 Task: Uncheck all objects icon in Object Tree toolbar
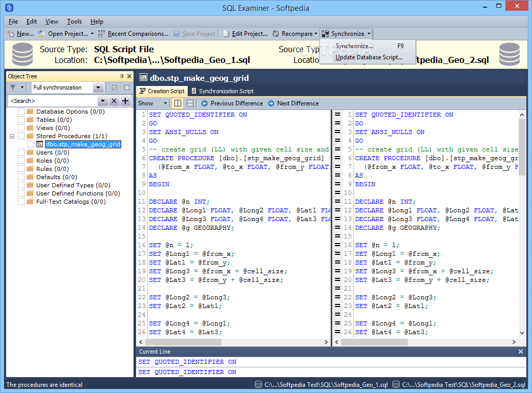(x=127, y=88)
